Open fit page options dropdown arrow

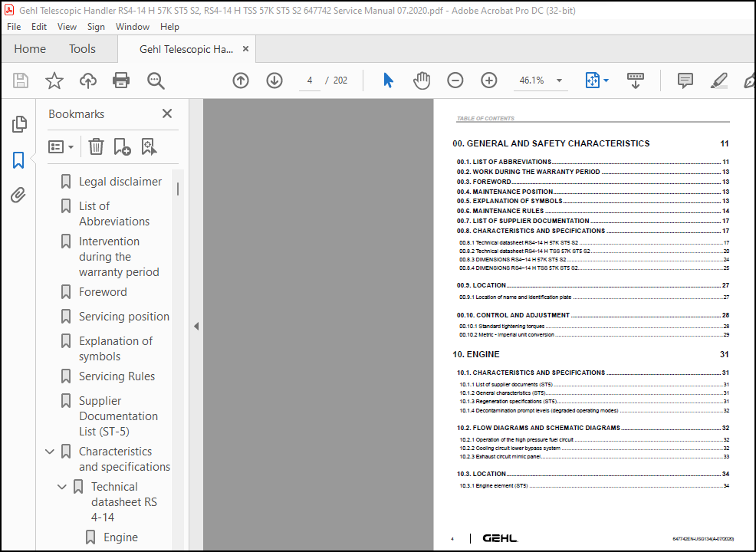point(606,80)
